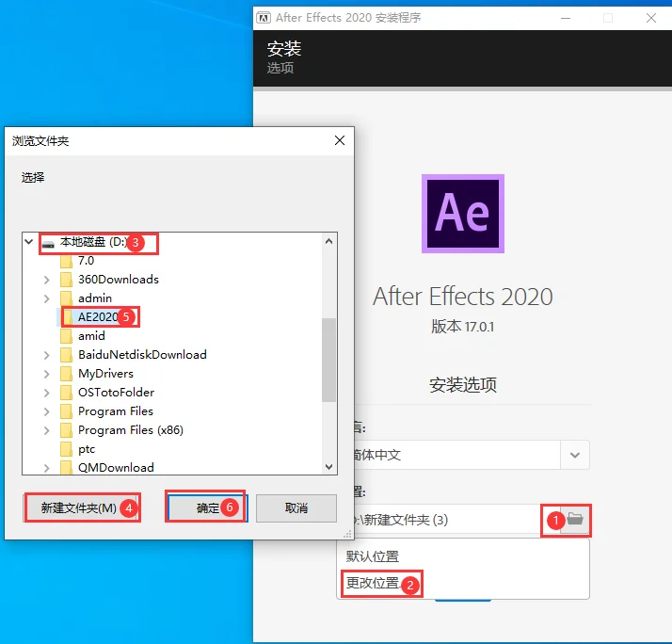Cancel with the 取消 button

[296, 508]
